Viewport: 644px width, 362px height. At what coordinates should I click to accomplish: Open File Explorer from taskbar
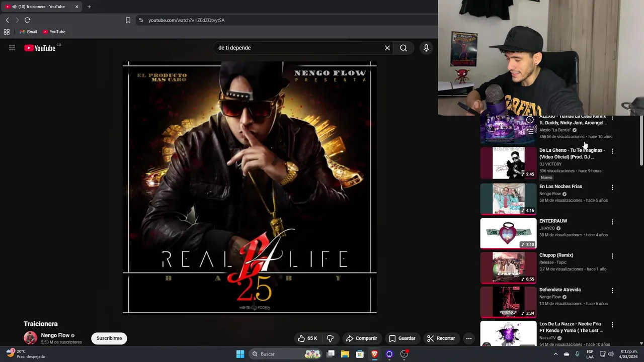tap(345, 354)
